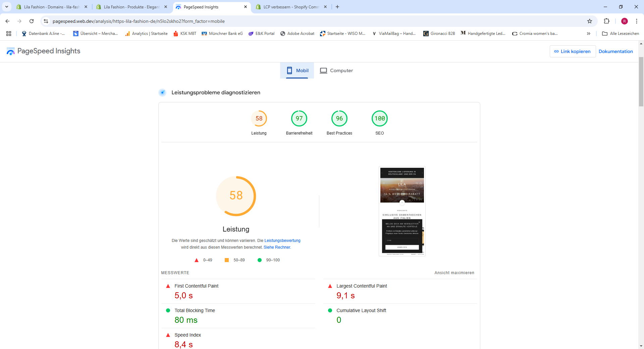644x349 pixels.
Task: Expand metrics with Ansicht maximieren
Action: pos(454,273)
